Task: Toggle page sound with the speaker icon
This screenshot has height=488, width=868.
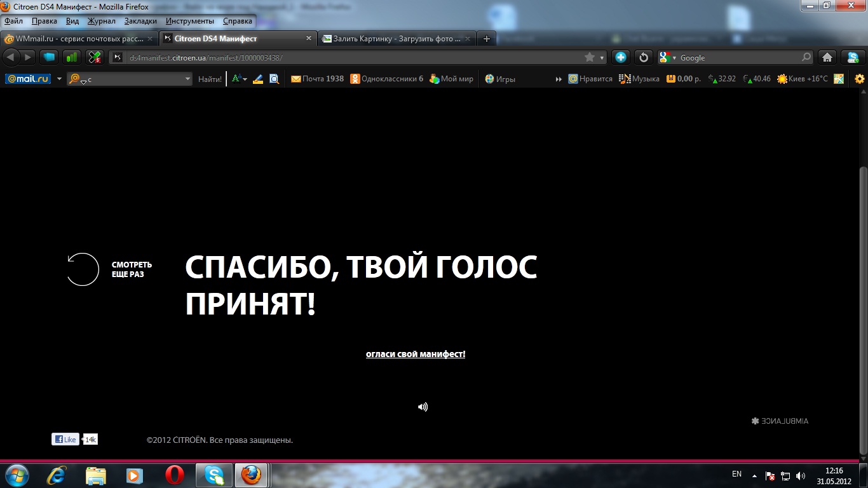Action: pos(423,407)
